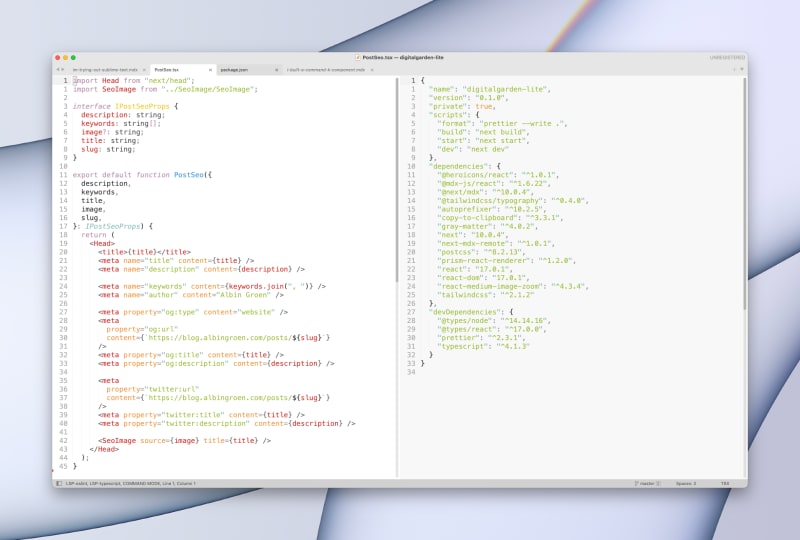The height and width of the screenshot is (540, 800).
Task: Click "typescript": "^4.1.3" line
Action: click(484, 347)
